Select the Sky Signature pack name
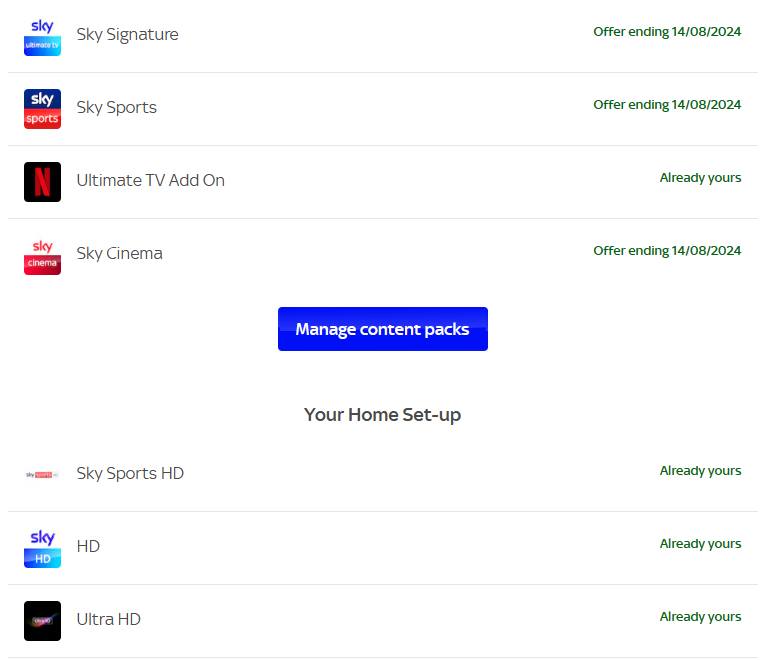766x660 pixels. tap(127, 35)
